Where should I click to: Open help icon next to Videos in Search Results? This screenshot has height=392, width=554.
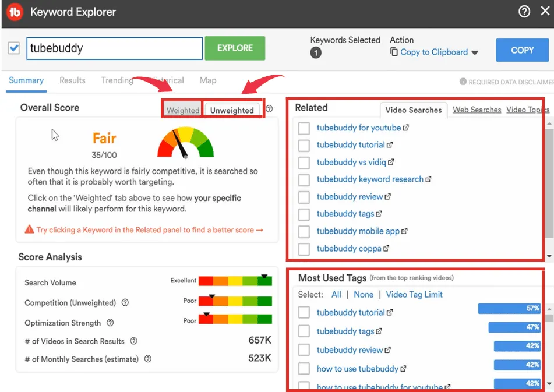[133, 341]
